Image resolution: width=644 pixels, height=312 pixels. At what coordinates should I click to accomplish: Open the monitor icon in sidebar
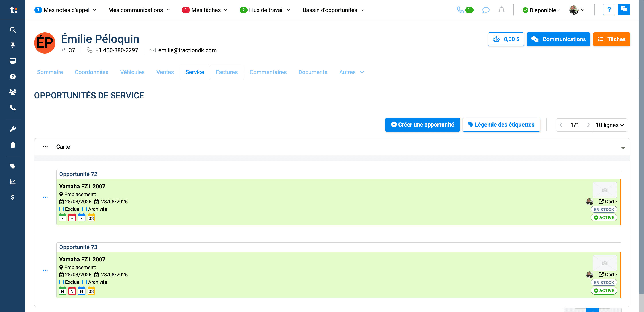tap(13, 61)
